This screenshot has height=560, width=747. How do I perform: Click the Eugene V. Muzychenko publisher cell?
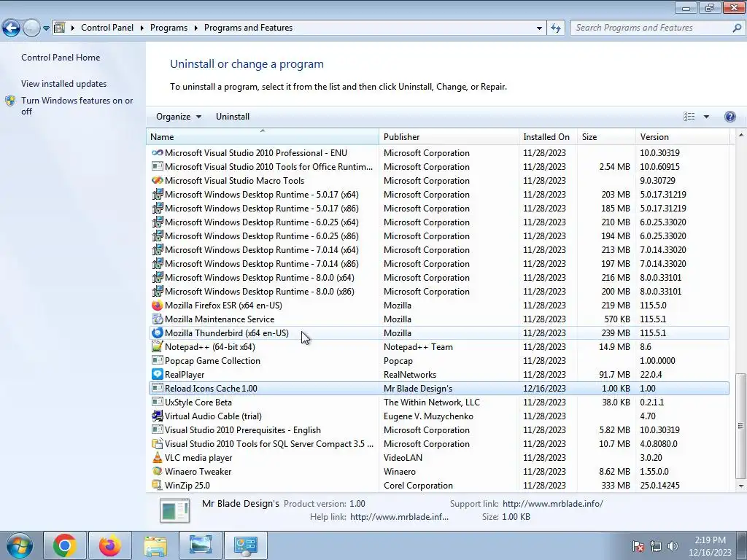[x=428, y=416]
